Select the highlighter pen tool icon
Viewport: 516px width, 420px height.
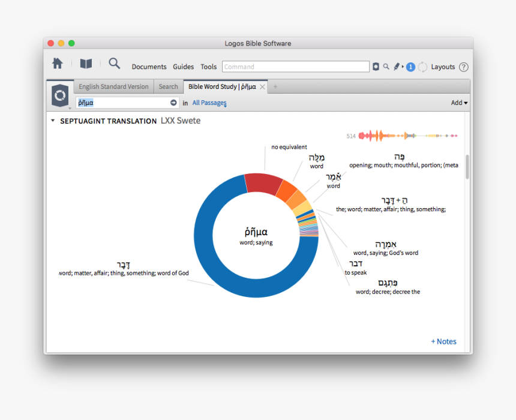tap(397, 67)
